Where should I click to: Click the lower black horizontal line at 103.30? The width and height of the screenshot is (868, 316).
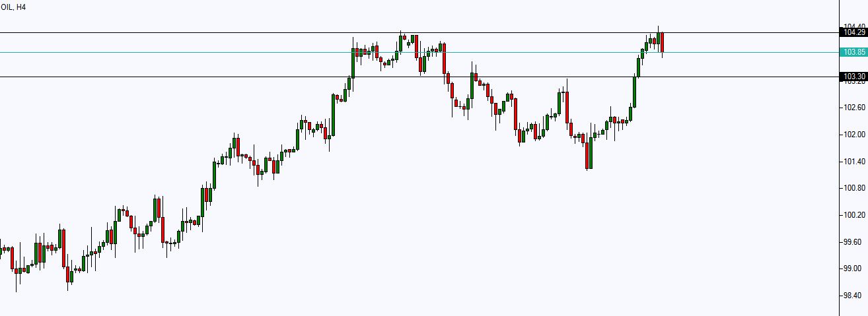coord(419,77)
